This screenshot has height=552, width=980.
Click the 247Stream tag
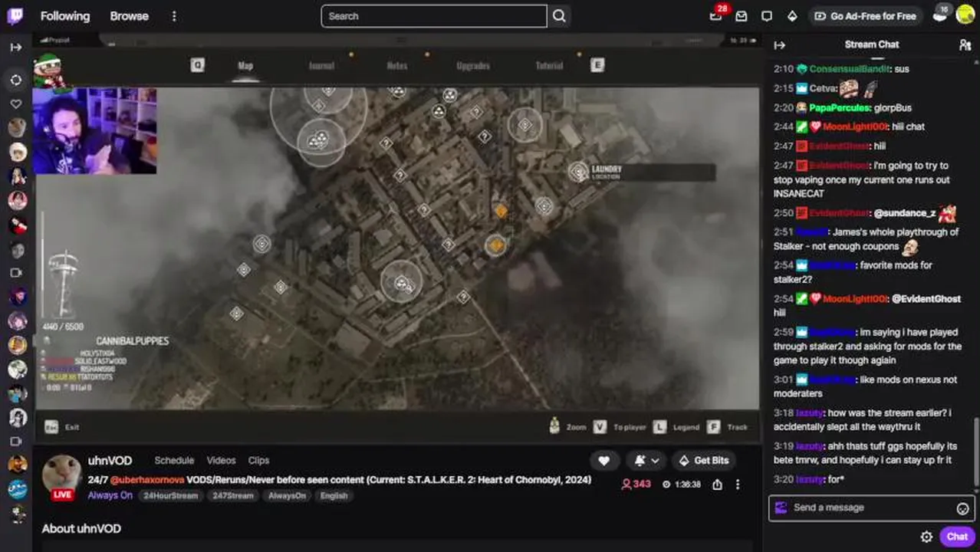point(233,496)
